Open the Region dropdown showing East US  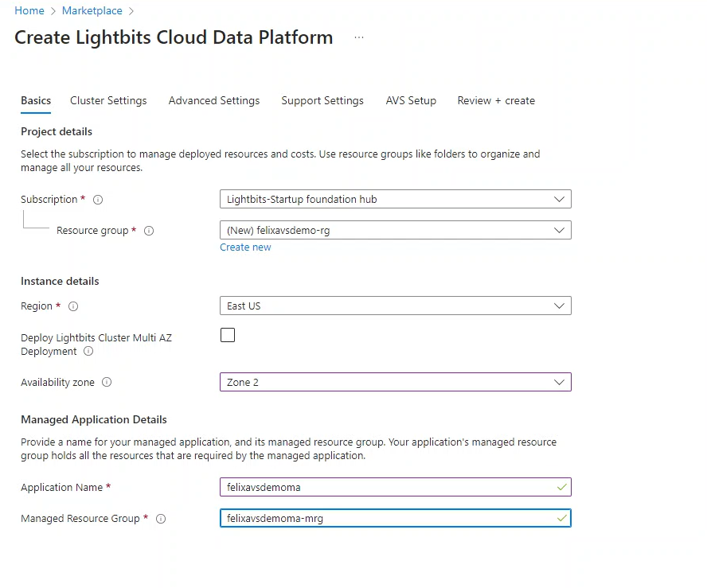tap(396, 306)
